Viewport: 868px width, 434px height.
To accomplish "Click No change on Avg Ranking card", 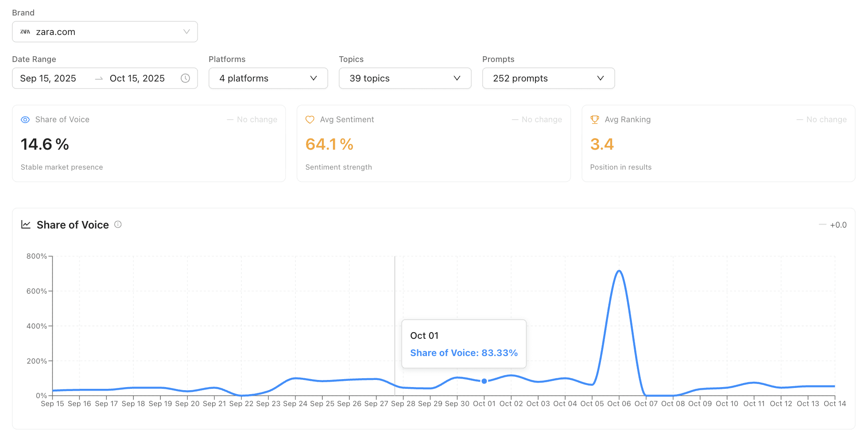I will pos(826,120).
